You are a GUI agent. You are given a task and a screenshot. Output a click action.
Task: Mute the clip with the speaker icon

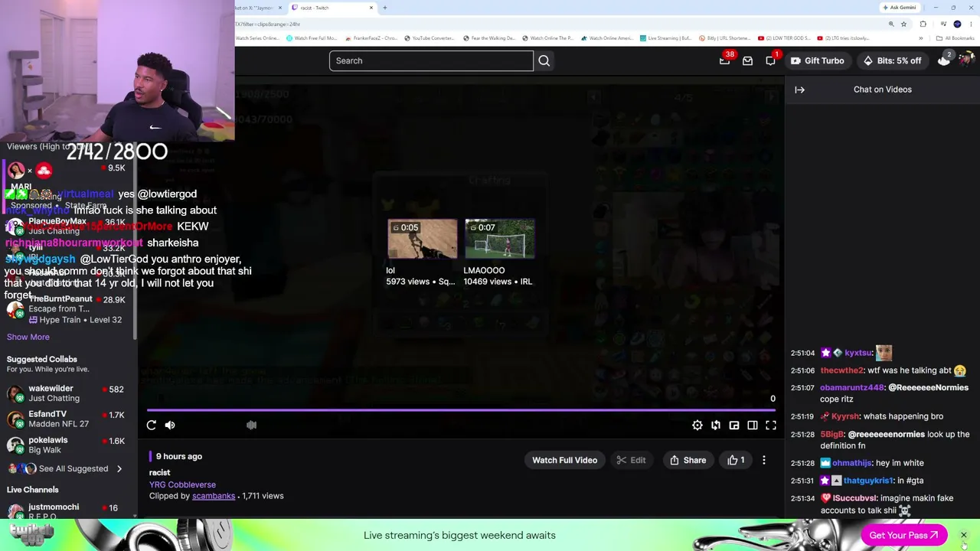coord(170,425)
